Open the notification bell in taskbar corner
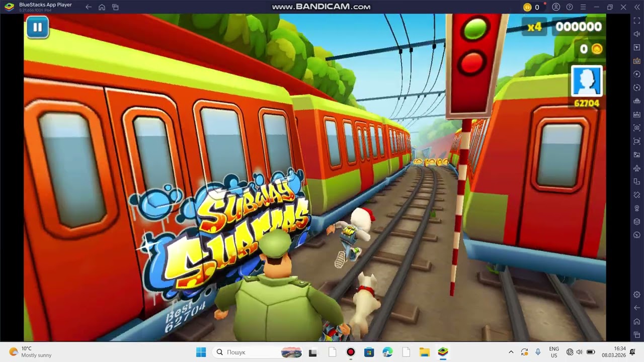 point(633,352)
